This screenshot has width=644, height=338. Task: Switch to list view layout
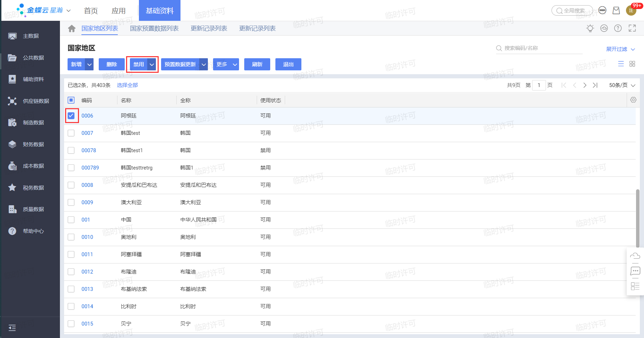click(x=621, y=64)
